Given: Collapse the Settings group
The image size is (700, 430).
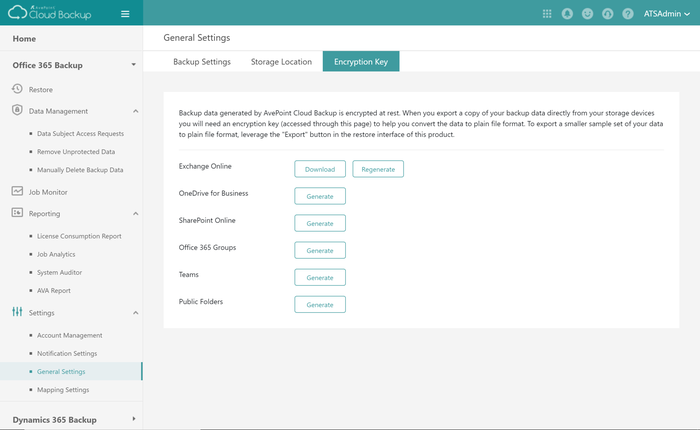Looking at the screenshot, I should click(x=136, y=313).
